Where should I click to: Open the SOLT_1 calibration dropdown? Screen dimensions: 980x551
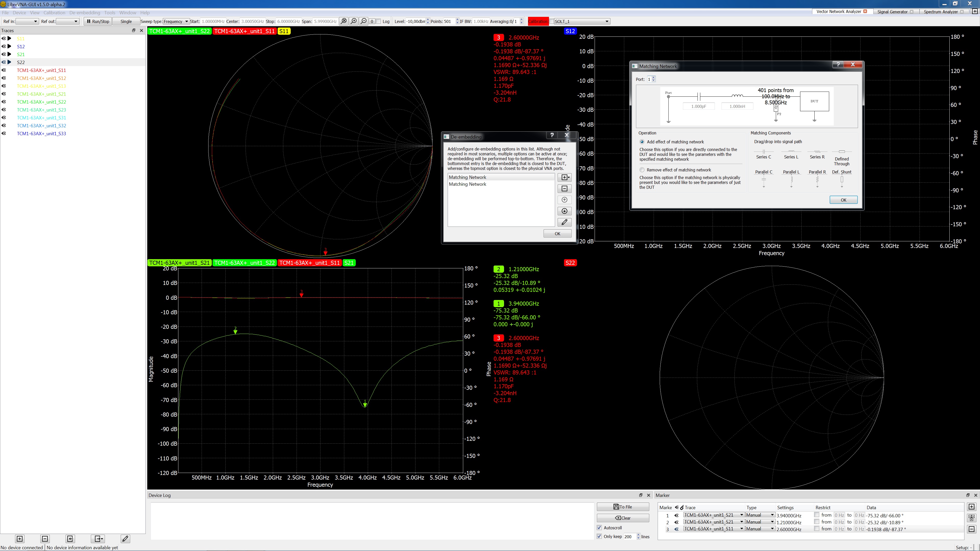pos(582,21)
